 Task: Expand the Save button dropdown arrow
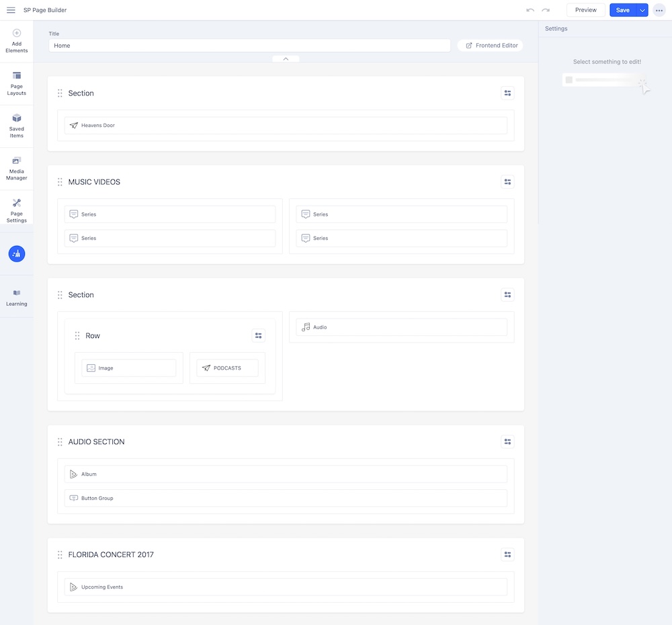(642, 10)
